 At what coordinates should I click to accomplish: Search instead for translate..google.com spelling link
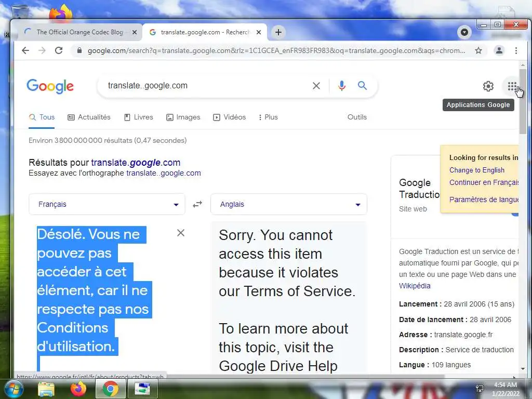[164, 173]
